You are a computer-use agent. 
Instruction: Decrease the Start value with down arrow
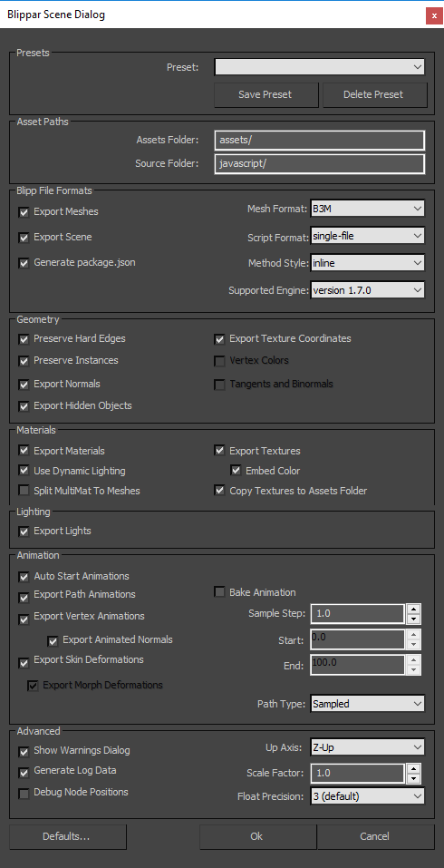pos(414,644)
